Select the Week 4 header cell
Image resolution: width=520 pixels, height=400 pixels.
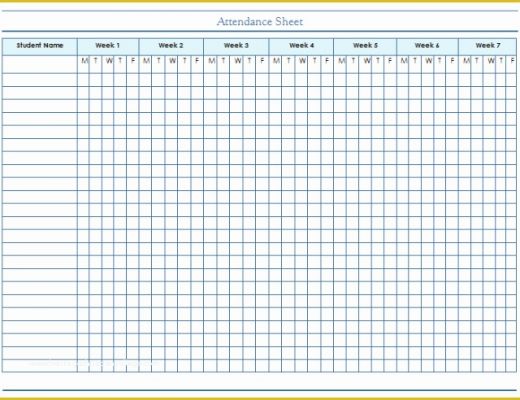point(301,47)
